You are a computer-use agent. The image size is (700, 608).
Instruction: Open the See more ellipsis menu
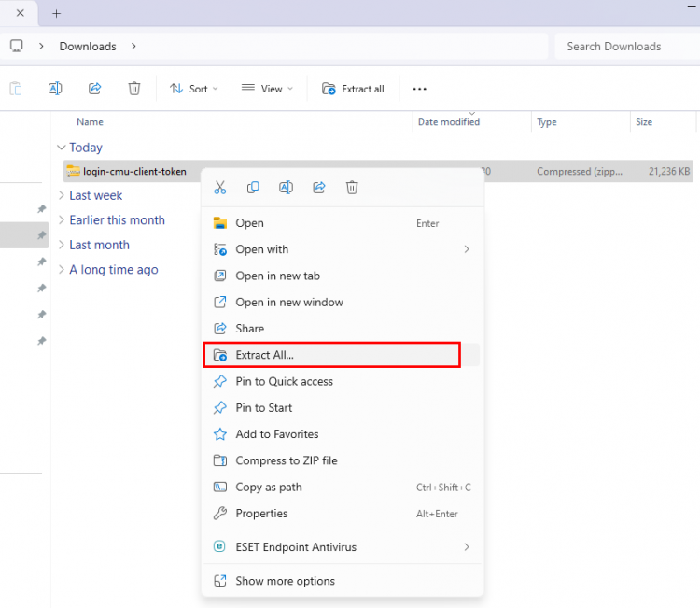[x=419, y=89]
